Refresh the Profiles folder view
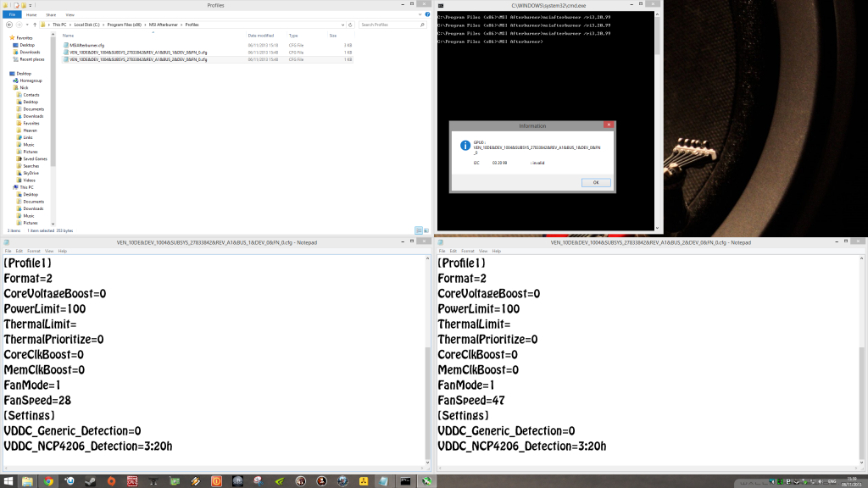 350,25
